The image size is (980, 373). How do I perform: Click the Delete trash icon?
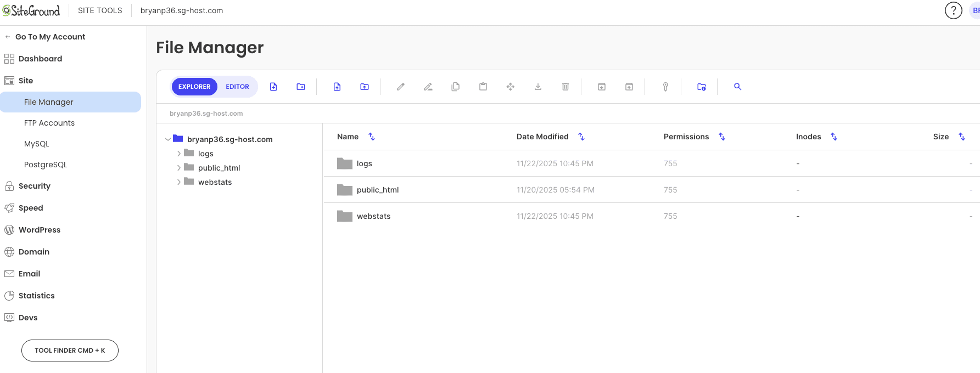[x=565, y=87]
